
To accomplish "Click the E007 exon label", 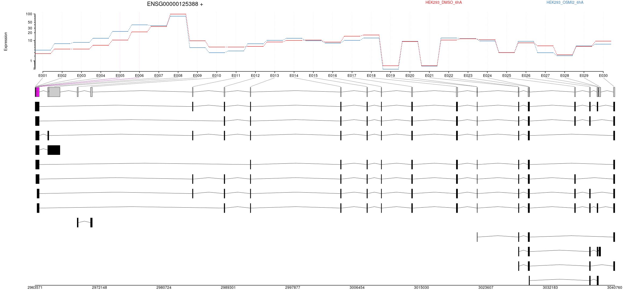I will (159, 76).
